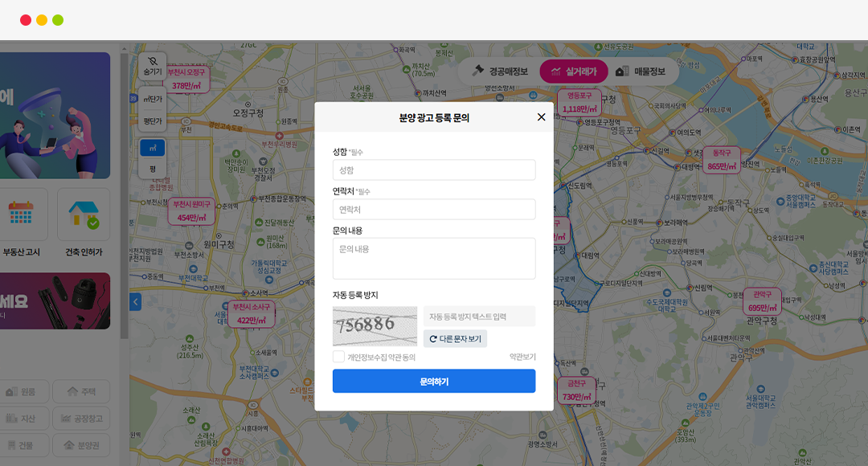868x466 pixels.
Task: Click the 성함 name input field
Action: [x=434, y=170]
